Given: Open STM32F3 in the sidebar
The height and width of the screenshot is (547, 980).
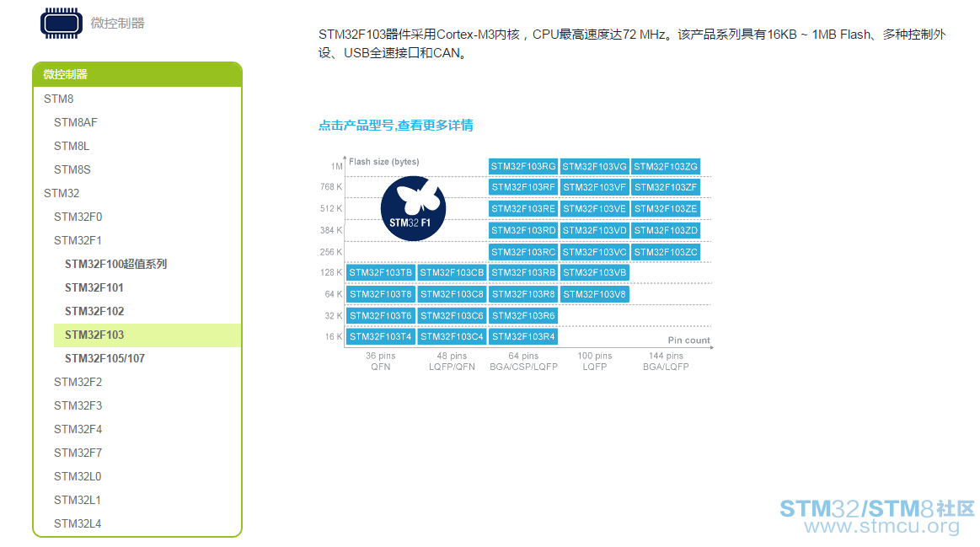Looking at the screenshot, I should (78, 405).
